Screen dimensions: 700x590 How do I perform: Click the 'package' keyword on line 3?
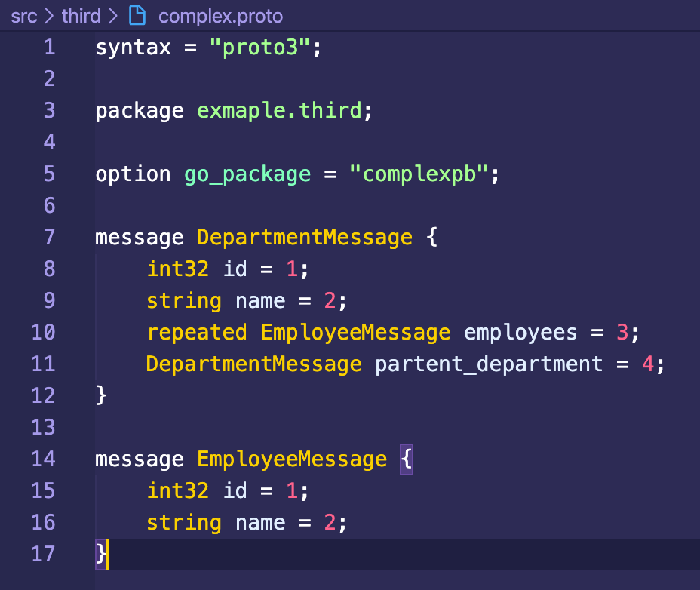pyautogui.click(x=140, y=112)
